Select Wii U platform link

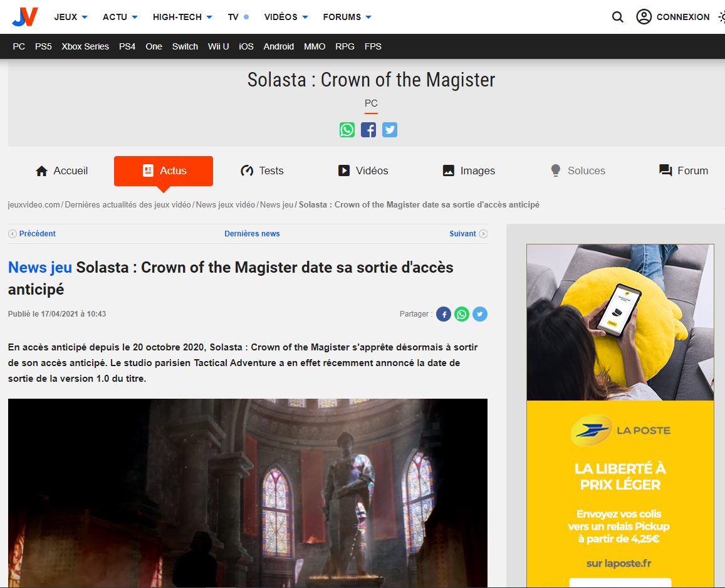[218, 46]
